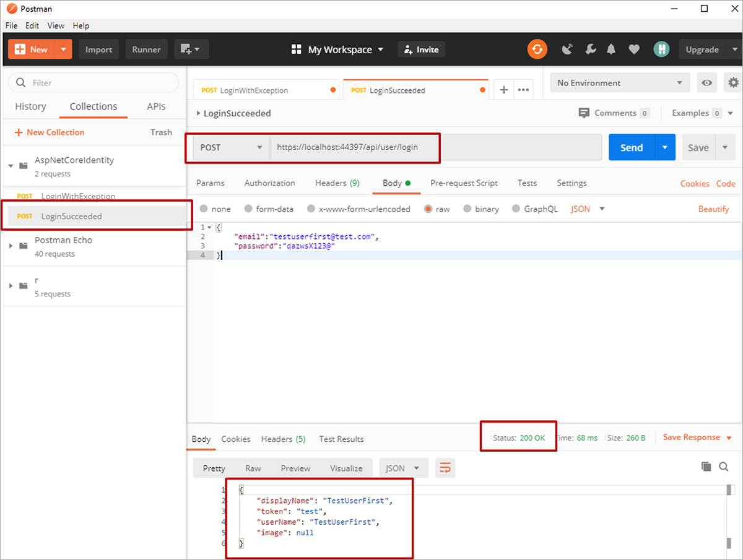Open the notifications bell icon
The height and width of the screenshot is (560, 743).
611,50
